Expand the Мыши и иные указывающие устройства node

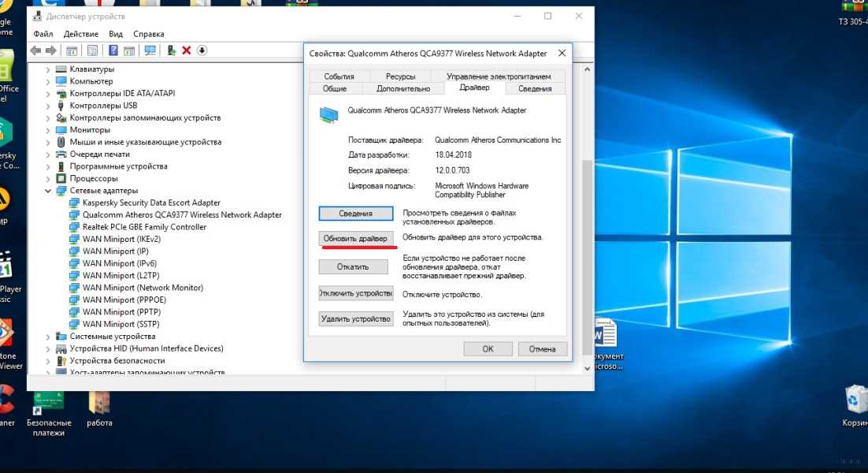tap(47, 143)
